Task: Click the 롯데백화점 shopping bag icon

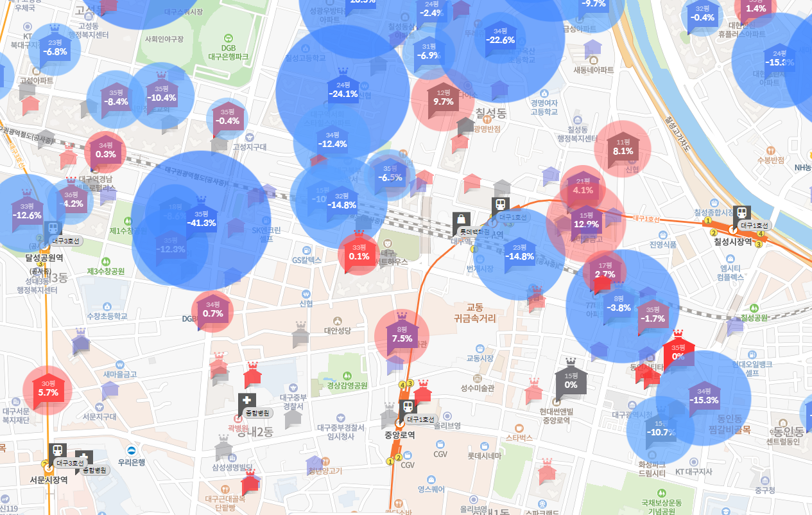Action: (x=460, y=222)
